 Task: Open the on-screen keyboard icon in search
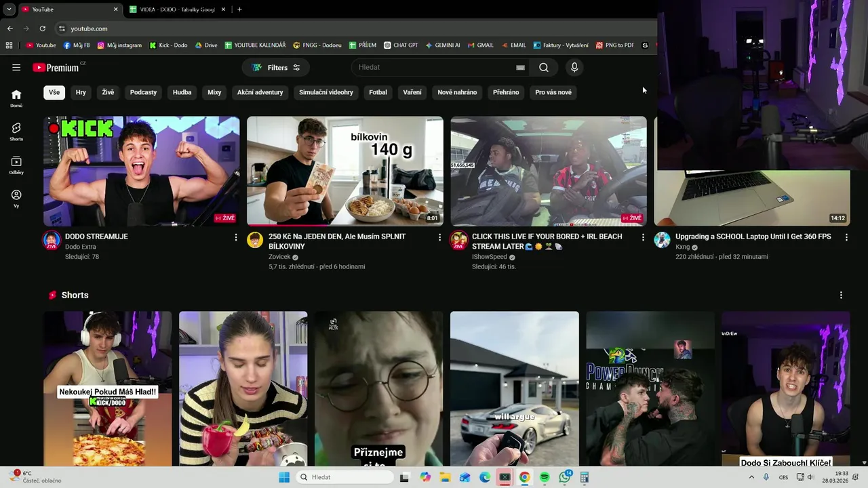coord(520,67)
